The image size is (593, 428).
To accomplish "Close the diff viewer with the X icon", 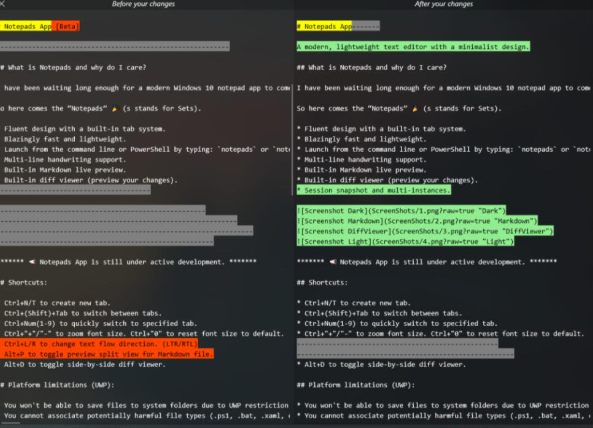I will [2, 4].
